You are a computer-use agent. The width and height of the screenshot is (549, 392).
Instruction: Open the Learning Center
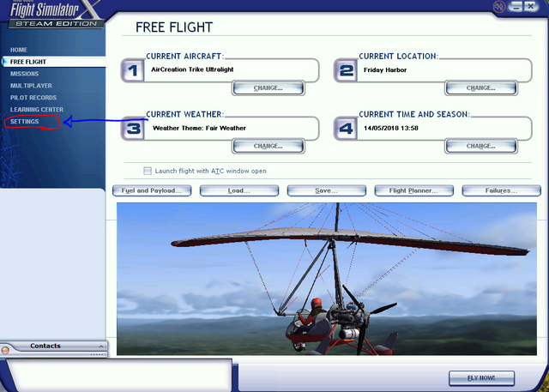pos(37,110)
